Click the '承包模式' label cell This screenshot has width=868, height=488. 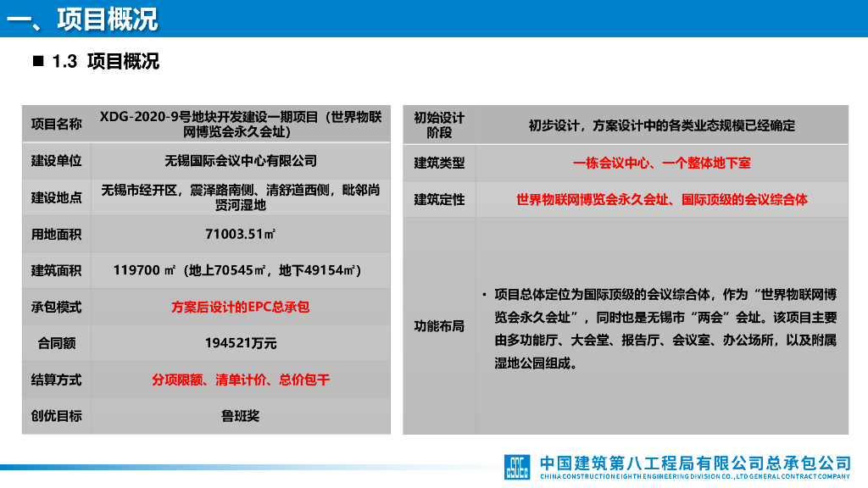click(57, 307)
